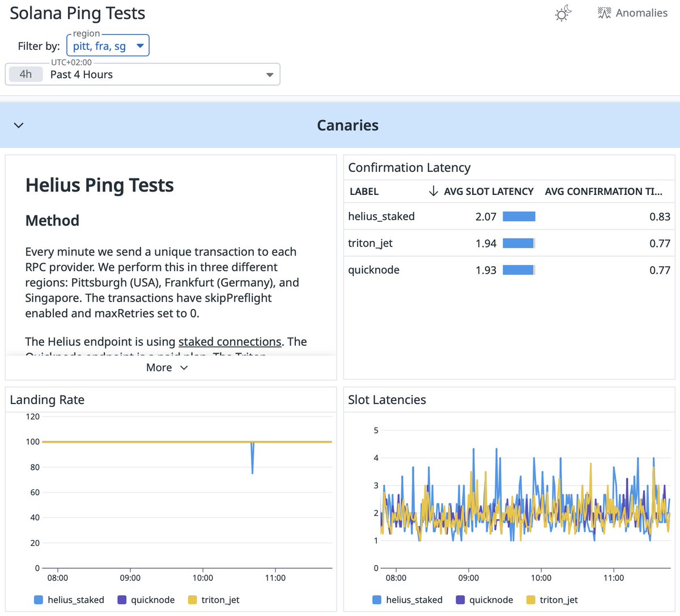Click the LABEL column header

[x=364, y=192]
